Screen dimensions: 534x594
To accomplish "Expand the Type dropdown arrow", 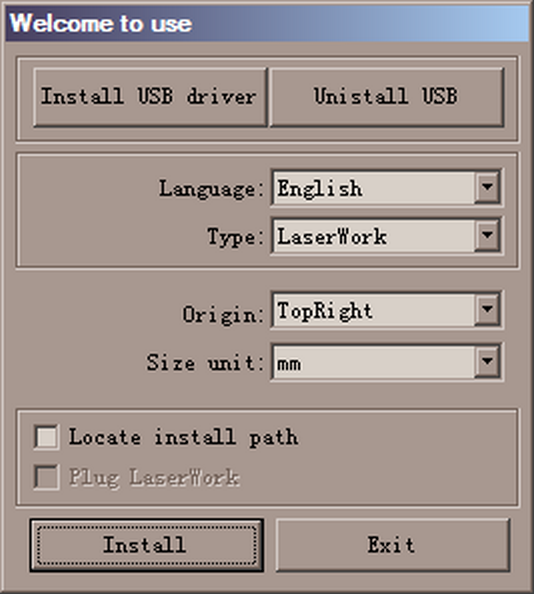I will click(487, 236).
